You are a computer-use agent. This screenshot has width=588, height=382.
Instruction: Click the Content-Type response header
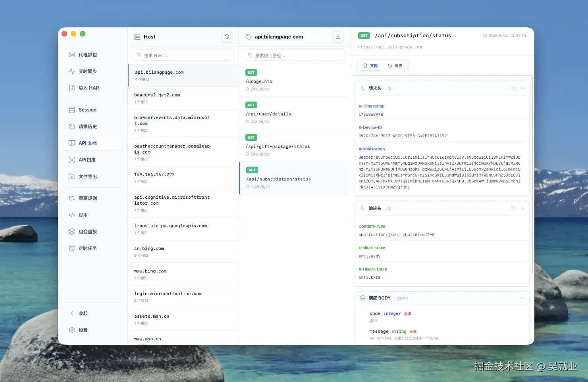coord(372,227)
